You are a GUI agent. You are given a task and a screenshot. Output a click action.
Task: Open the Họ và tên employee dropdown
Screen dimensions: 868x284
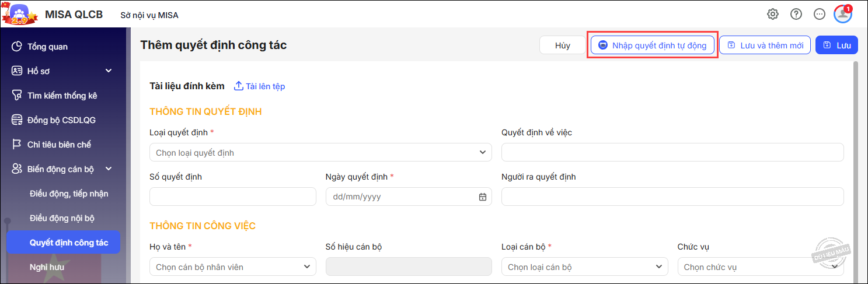pyautogui.click(x=233, y=267)
